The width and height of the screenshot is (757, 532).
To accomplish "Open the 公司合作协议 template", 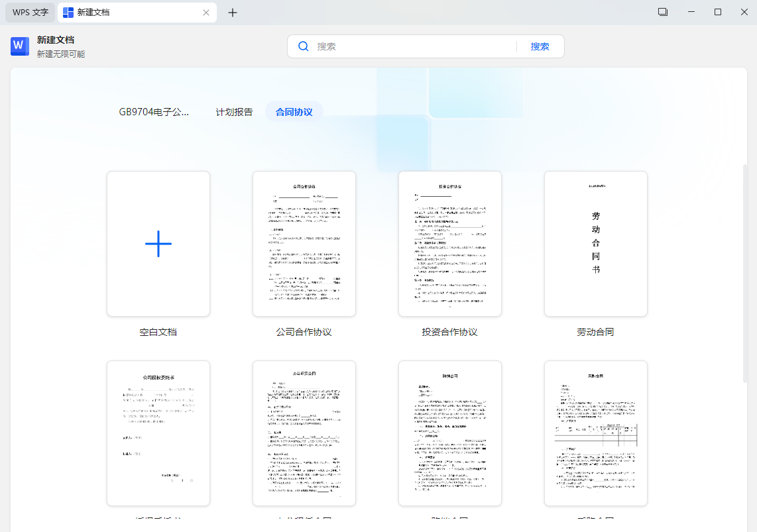I will (304, 243).
